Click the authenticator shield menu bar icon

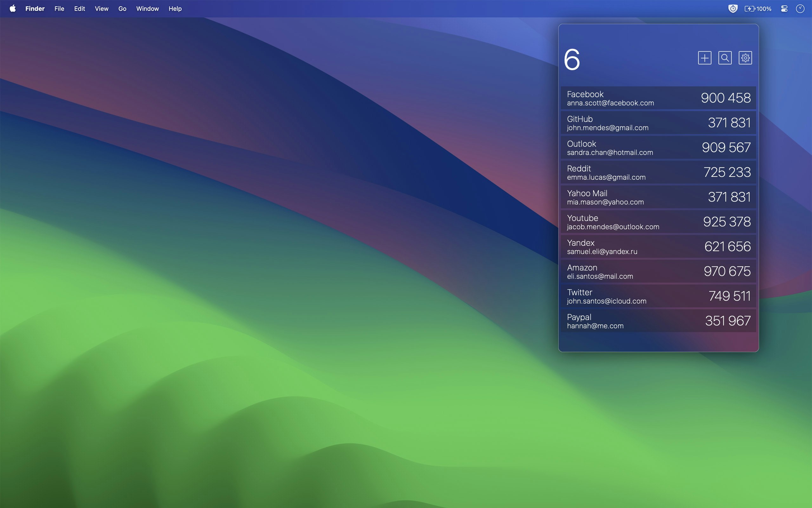[733, 9]
